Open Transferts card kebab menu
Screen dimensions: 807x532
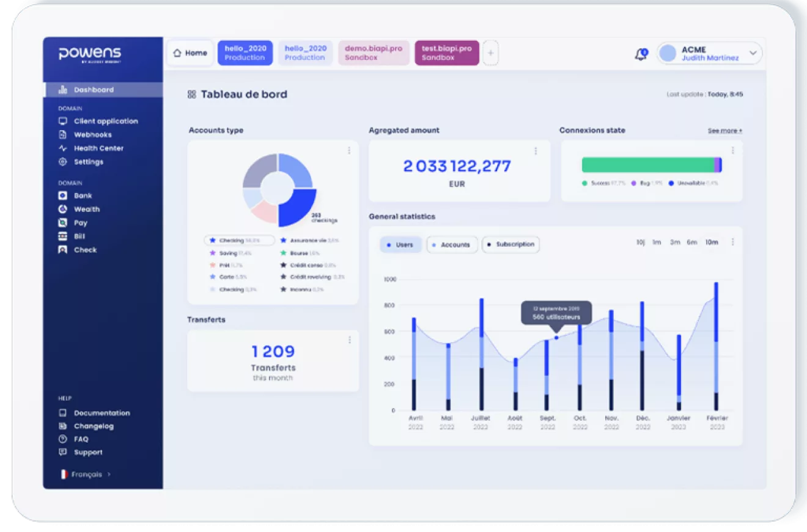pyautogui.click(x=349, y=340)
